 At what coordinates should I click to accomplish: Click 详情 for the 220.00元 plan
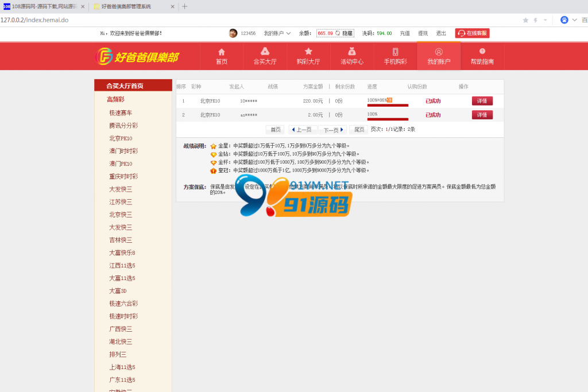(482, 101)
